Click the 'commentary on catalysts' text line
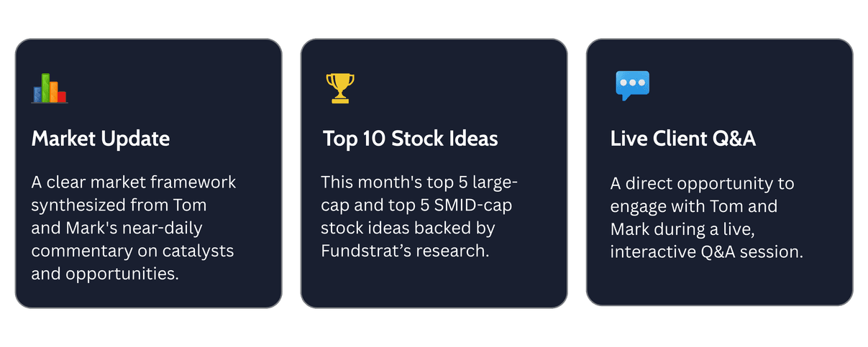This screenshot has height=347, width=868. pos(133,251)
